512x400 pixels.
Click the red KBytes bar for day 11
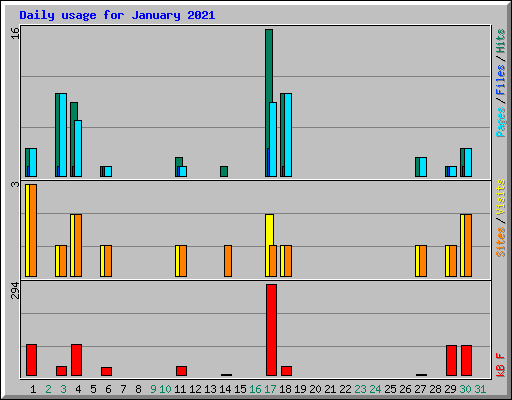(181, 371)
